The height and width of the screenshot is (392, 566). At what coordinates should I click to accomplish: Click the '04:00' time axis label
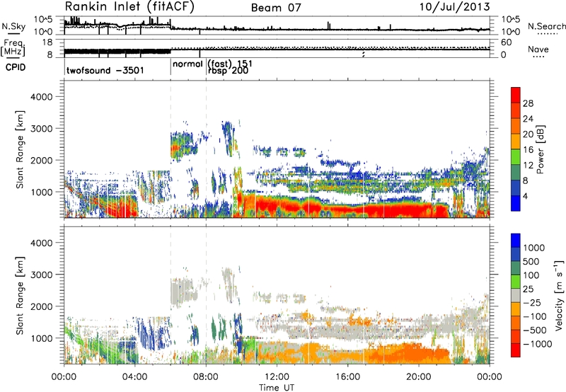pos(134,377)
